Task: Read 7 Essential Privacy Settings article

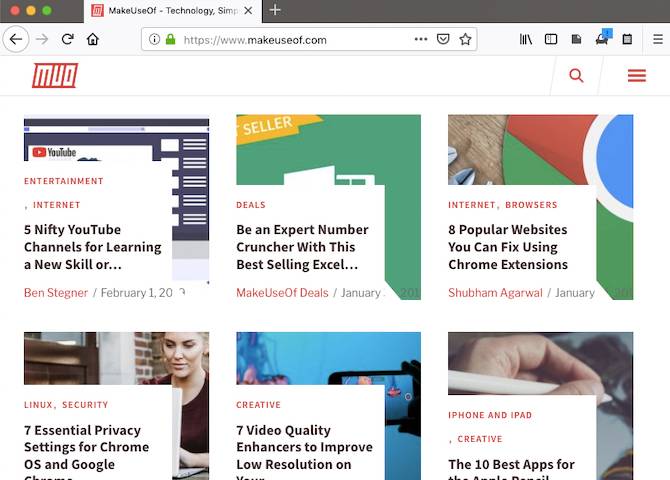Action: coord(87,451)
